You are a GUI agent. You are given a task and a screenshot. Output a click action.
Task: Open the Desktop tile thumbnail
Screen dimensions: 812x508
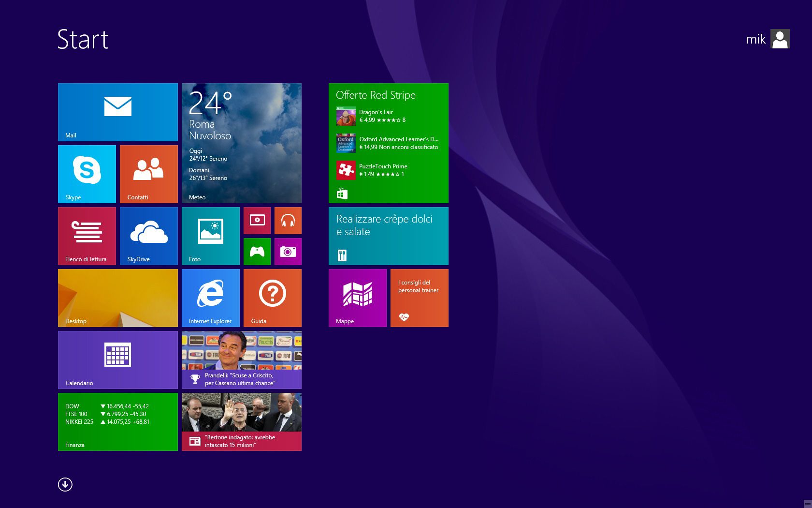tap(117, 298)
